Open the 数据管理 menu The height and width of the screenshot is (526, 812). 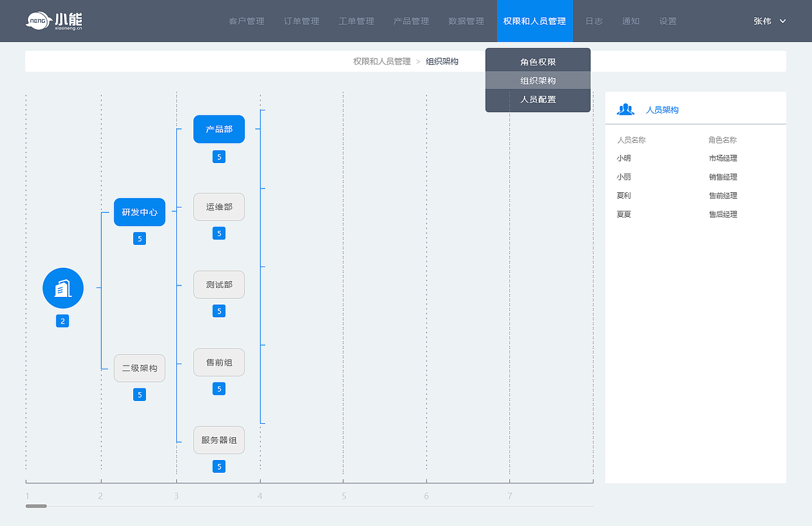tap(466, 21)
